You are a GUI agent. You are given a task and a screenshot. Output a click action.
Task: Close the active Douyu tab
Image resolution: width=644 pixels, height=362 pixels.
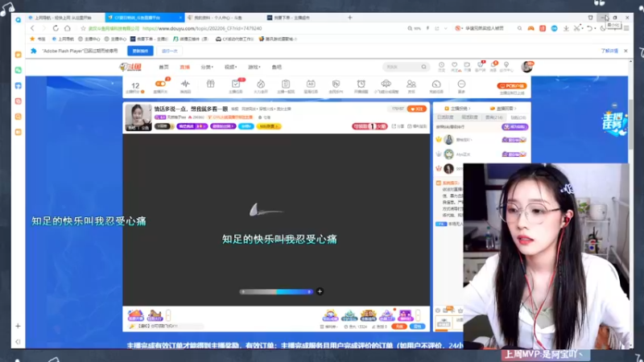(x=180, y=18)
